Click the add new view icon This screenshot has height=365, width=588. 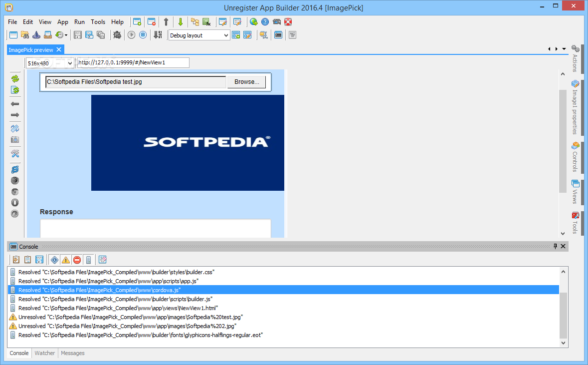pos(137,22)
